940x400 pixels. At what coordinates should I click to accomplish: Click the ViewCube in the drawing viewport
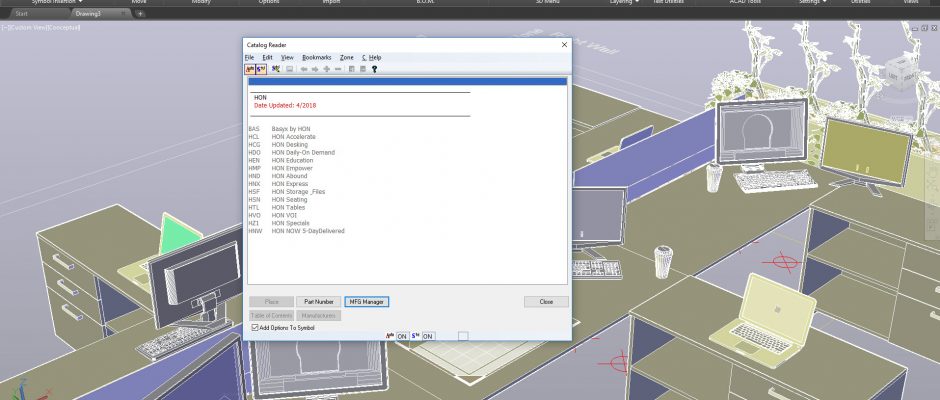pyautogui.click(x=901, y=75)
